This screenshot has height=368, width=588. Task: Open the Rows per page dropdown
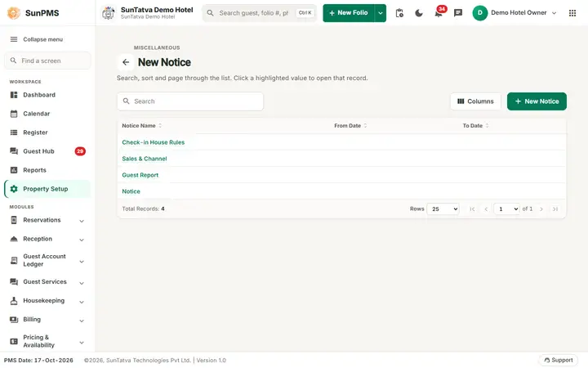click(443, 209)
